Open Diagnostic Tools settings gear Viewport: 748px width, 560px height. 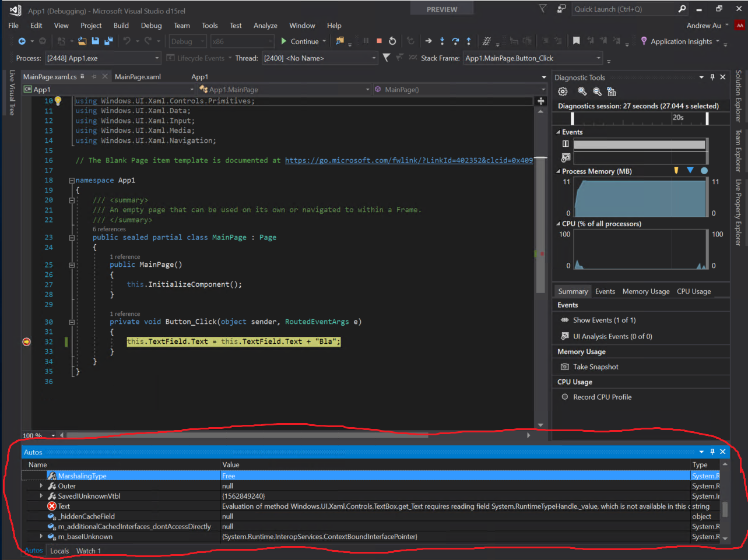pyautogui.click(x=563, y=91)
